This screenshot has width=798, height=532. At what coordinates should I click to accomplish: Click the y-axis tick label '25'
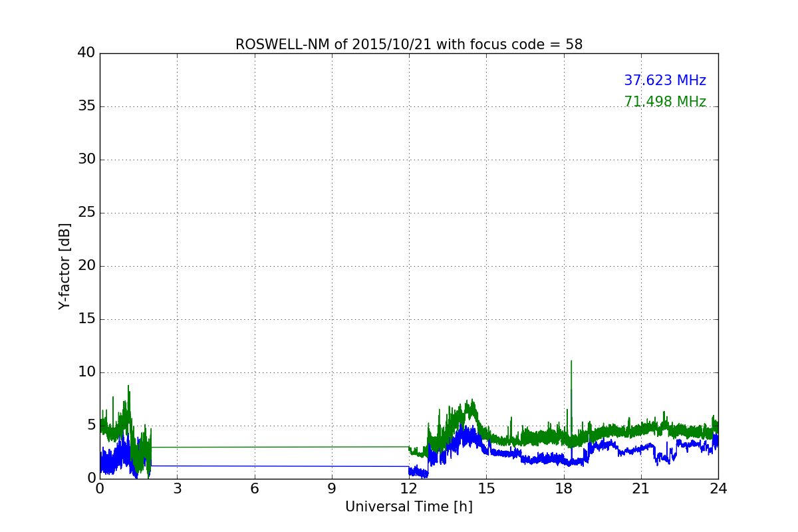[x=86, y=213]
